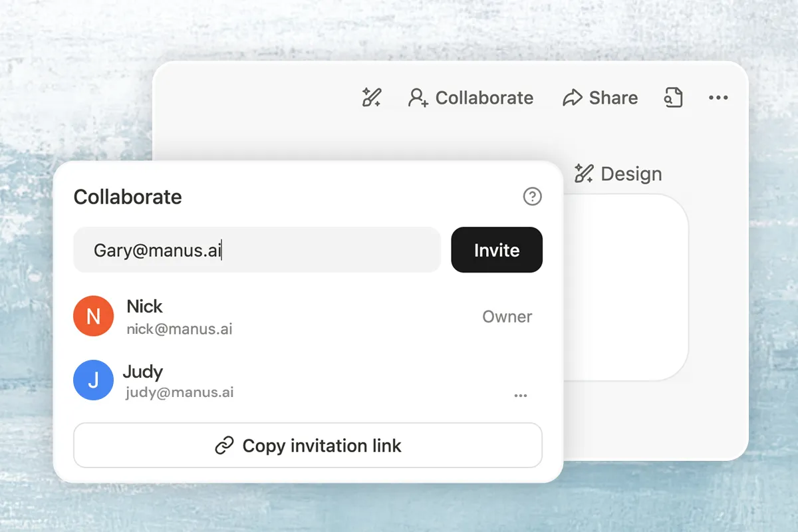This screenshot has height=532, width=798.
Task: Click Copy invitation link button
Action: pyautogui.click(x=308, y=446)
